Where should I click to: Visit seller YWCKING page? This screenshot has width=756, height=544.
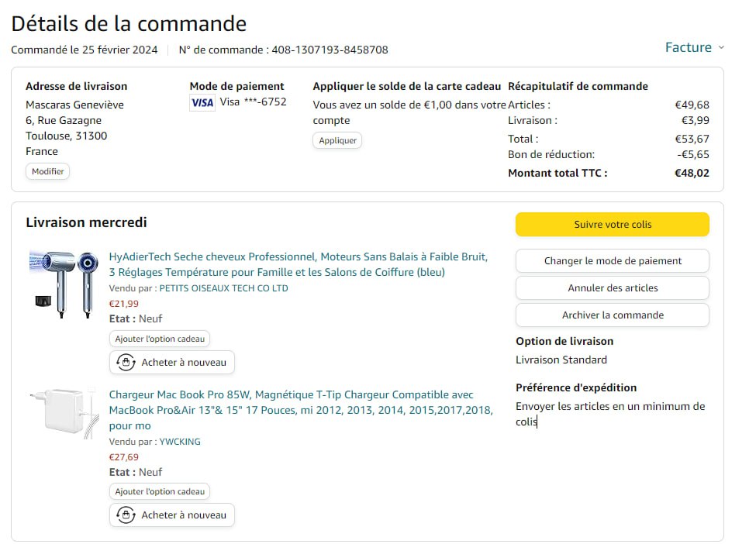click(x=180, y=442)
